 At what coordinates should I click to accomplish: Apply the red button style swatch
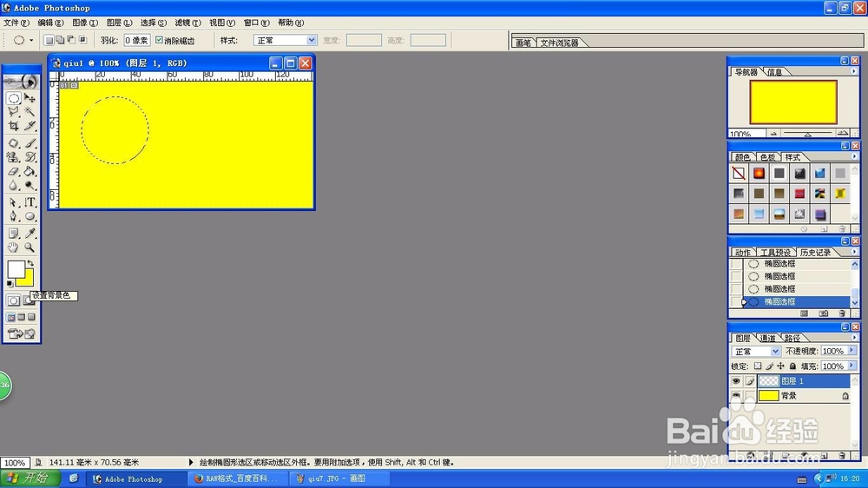(x=759, y=174)
